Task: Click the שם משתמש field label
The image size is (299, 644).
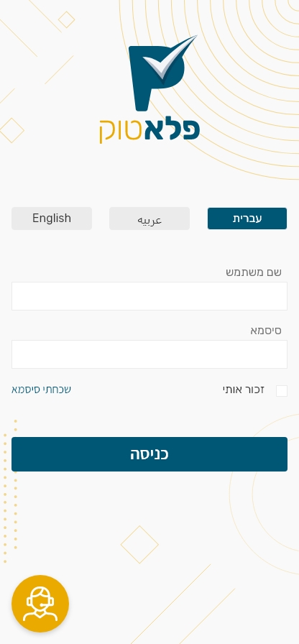Action: pyautogui.click(x=254, y=272)
